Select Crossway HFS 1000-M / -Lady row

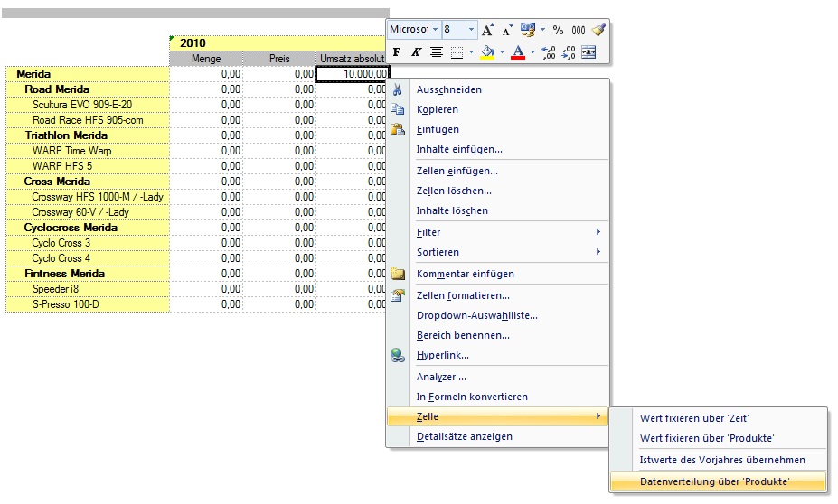point(88,197)
